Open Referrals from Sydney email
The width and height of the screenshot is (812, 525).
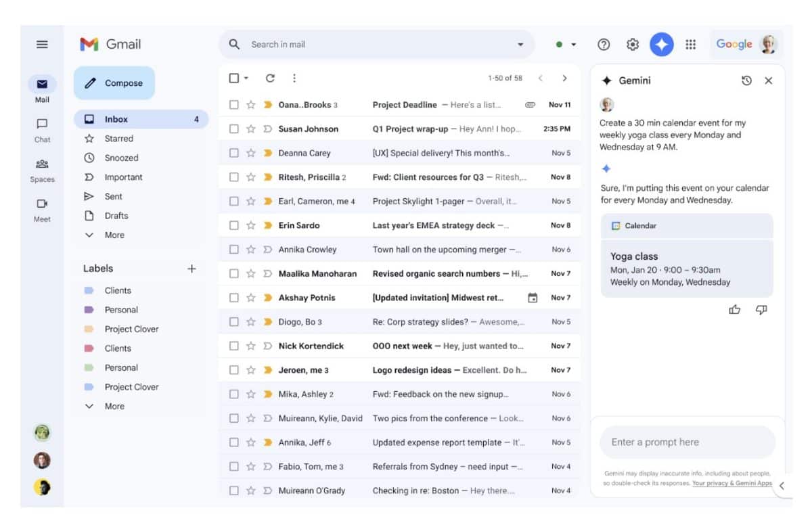(399, 467)
